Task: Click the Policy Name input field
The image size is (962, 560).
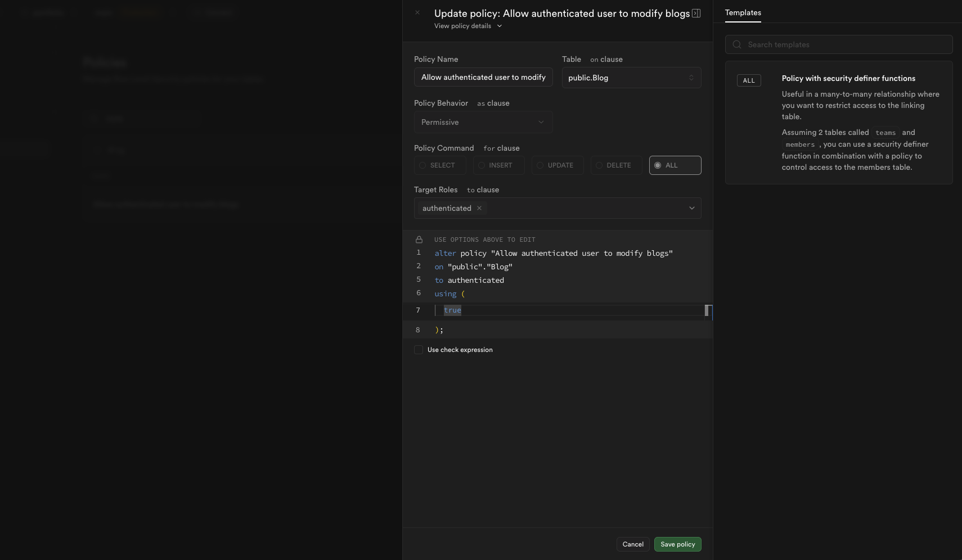Action: pyautogui.click(x=483, y=77)
